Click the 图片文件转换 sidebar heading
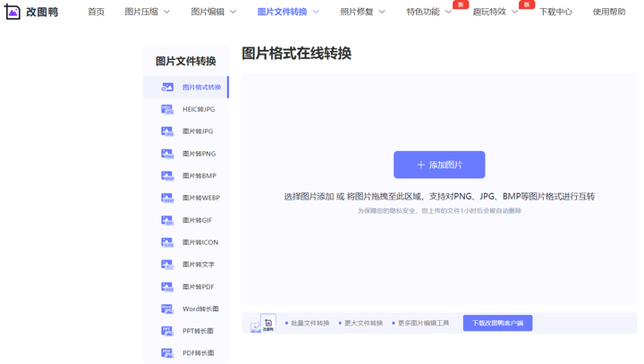Image resolution: width=644 pixels, height=364 pixels. pyautogui.click(x=186, y=61)
